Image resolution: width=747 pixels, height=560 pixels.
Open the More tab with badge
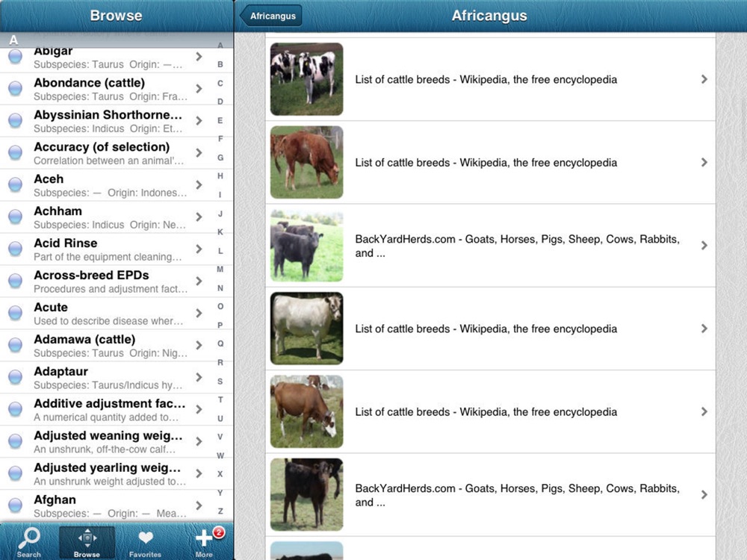(204, 542)
